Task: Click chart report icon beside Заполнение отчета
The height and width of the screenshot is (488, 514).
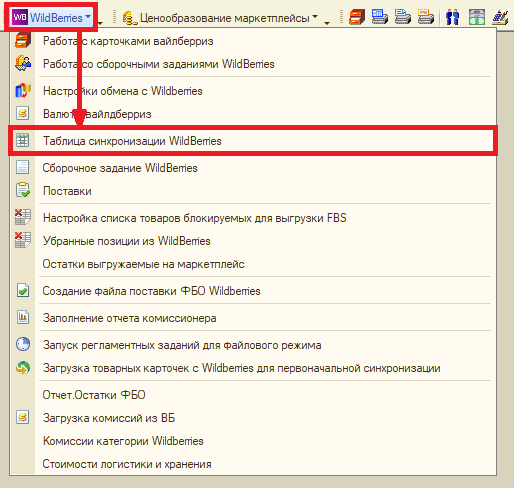Action: [x=23, y=317]
